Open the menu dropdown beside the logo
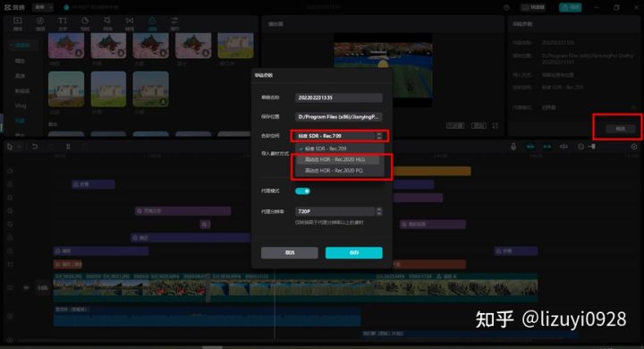The width and height of the screenshot is (644, 349). (x=43, y=7)
